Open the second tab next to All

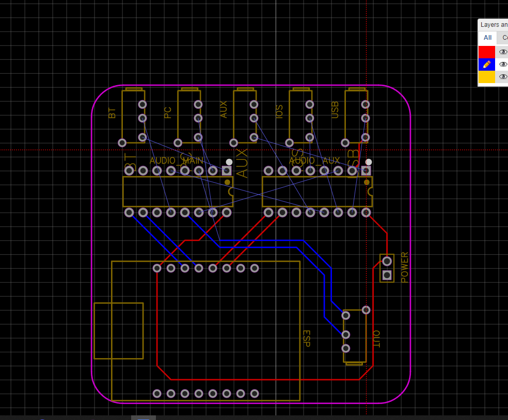pyautogui.click(x=503, y=37)
